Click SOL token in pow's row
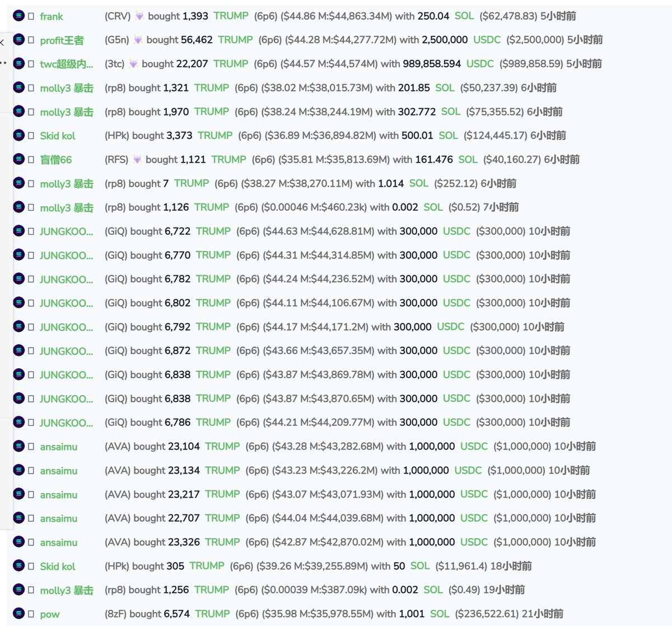 tap(440, 614)
